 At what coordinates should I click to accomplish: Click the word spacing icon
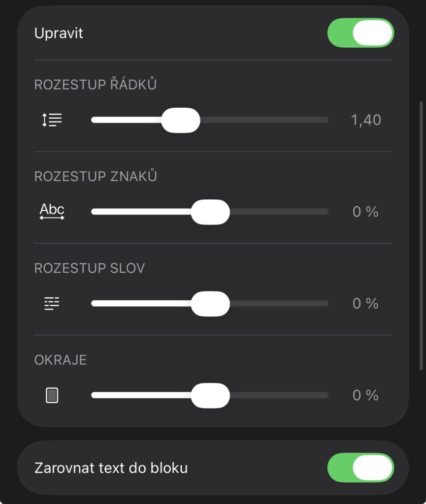point(52,304)
